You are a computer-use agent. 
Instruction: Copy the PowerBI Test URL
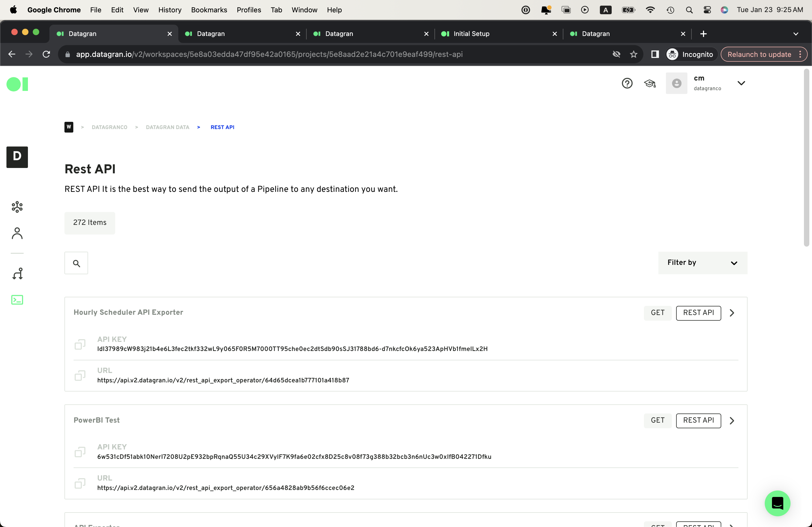pyautogui.click(x=80, y=483)
